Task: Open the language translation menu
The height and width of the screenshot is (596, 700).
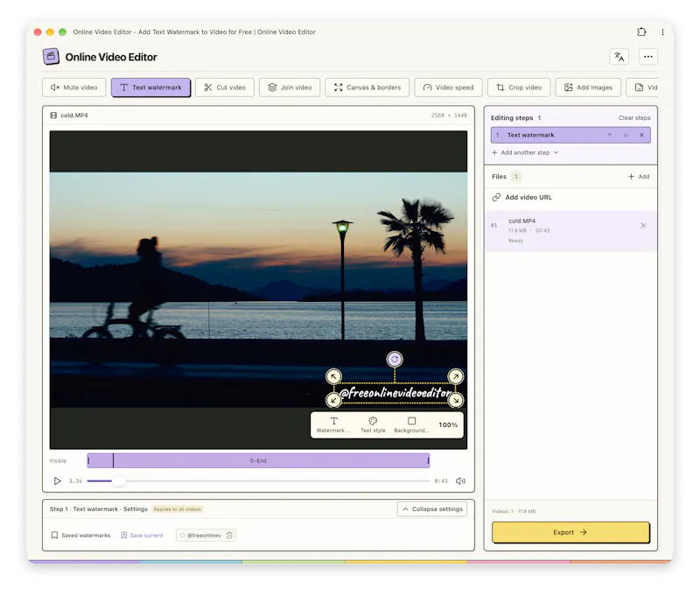Action: [619, 57]
